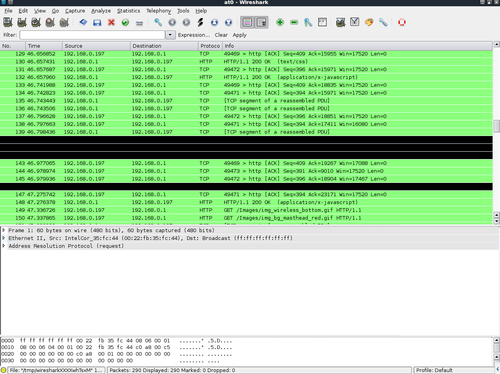Select packet 150 GET img_bg_masthead_red.gif

tap(246, 218)
